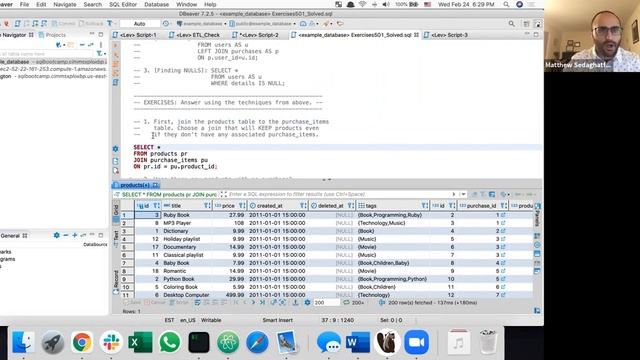This screenshot has height=360, width=640.
Task: Click the id column filter icon
Action: pos(157,206)
